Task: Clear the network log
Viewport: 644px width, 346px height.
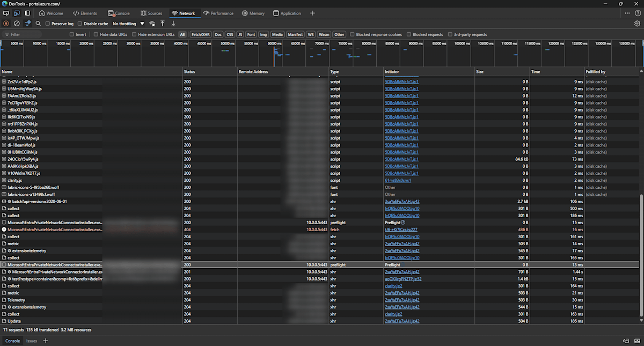Action: click(x=17, y=24)
